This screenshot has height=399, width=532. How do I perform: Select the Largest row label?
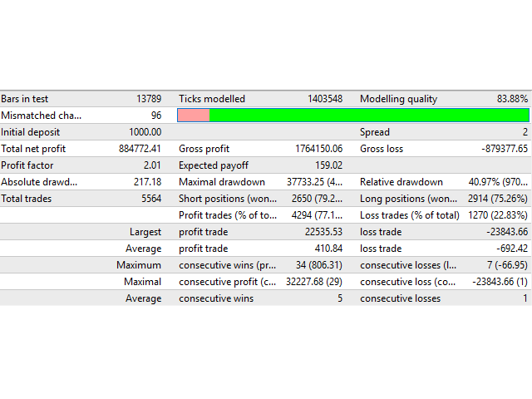click(145, 232)
